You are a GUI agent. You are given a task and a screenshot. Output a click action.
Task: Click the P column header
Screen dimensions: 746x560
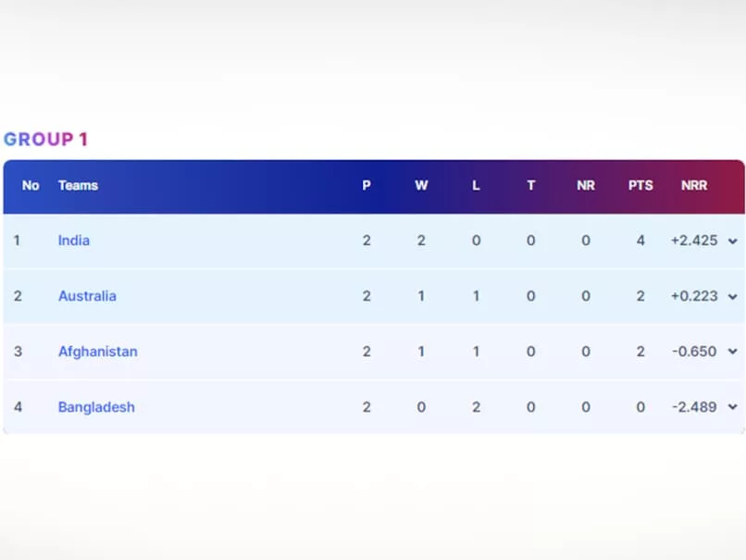[x=367, y=185]
